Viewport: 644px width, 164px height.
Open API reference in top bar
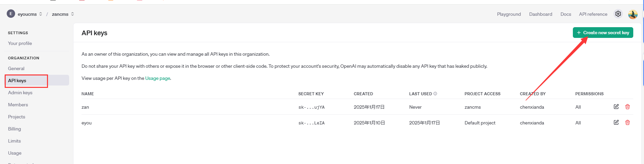593,14
